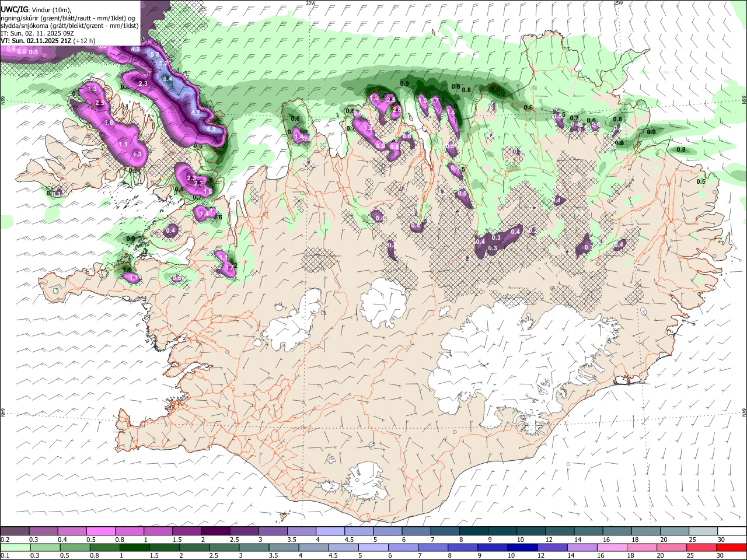This screenshot has width=747, height=560.
Task: Click the '(+12 h)' forecast offset text
Action: coord(85,41)
